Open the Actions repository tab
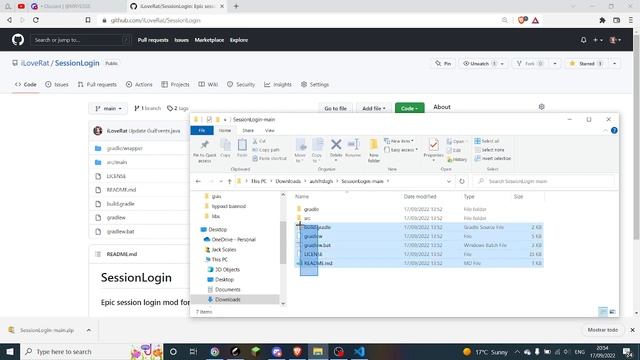Image resolution: width=640 pixels, height=360 pixels. tap(139, 84)
